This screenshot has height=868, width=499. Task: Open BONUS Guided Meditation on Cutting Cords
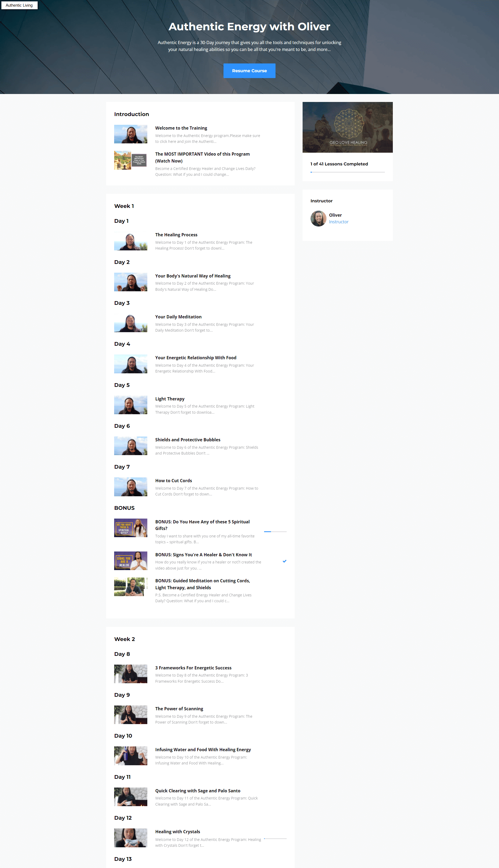point(203,584)
